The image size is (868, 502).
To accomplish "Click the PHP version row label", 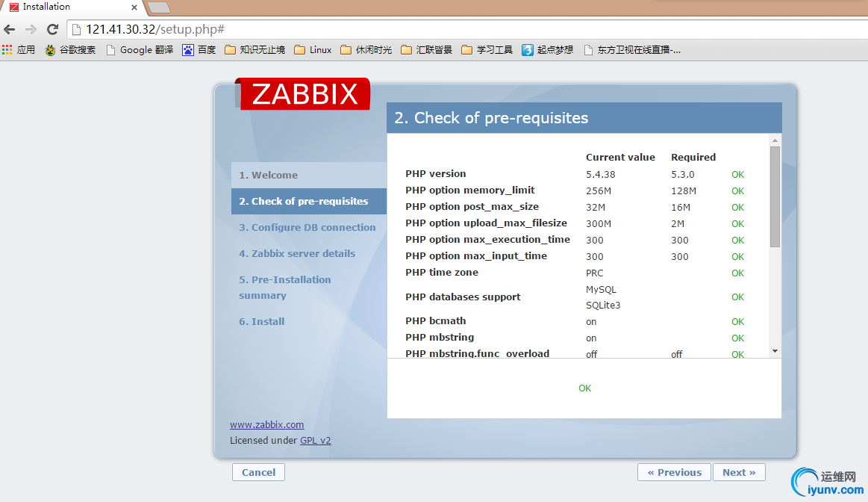I will [x=436, y=173].
